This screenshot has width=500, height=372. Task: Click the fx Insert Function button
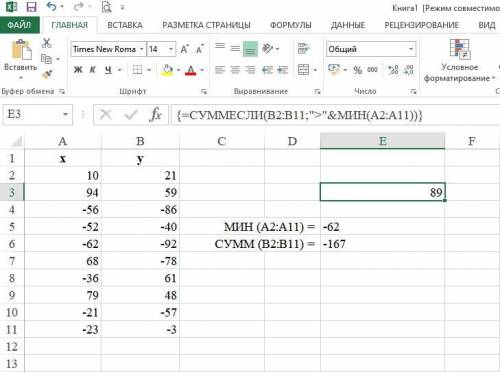[x=156, y=115]
